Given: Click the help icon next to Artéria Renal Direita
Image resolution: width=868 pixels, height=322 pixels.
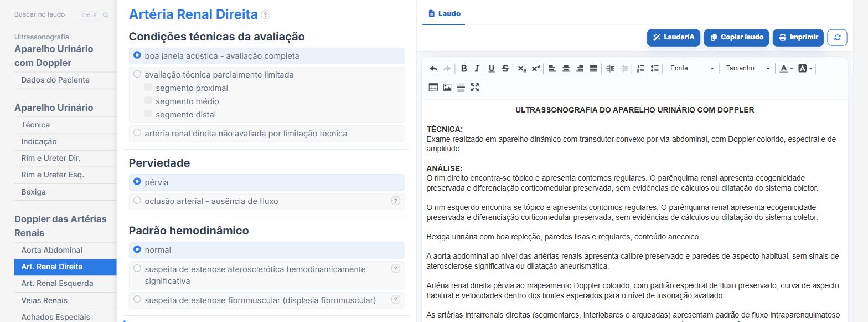Looking at the screenshot, I should 266,14.
